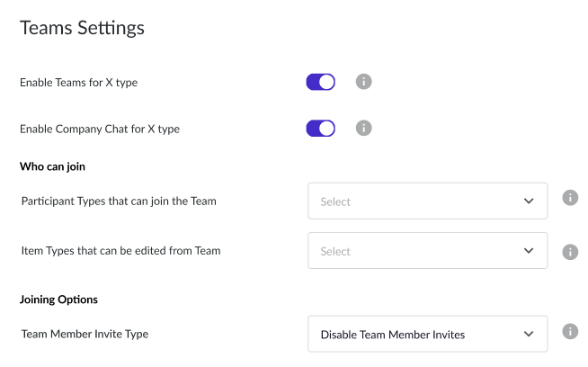Turn off Enable Company Chat for X type
This screenshot has width=588, height=367.
321,129
